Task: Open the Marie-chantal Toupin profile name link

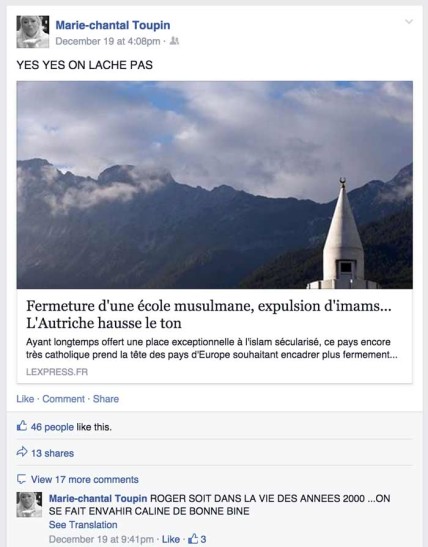Action: pos(113,25)
